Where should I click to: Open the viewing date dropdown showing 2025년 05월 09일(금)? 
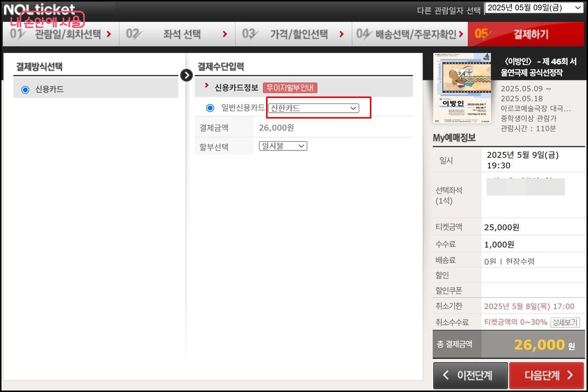coord(534,7)
